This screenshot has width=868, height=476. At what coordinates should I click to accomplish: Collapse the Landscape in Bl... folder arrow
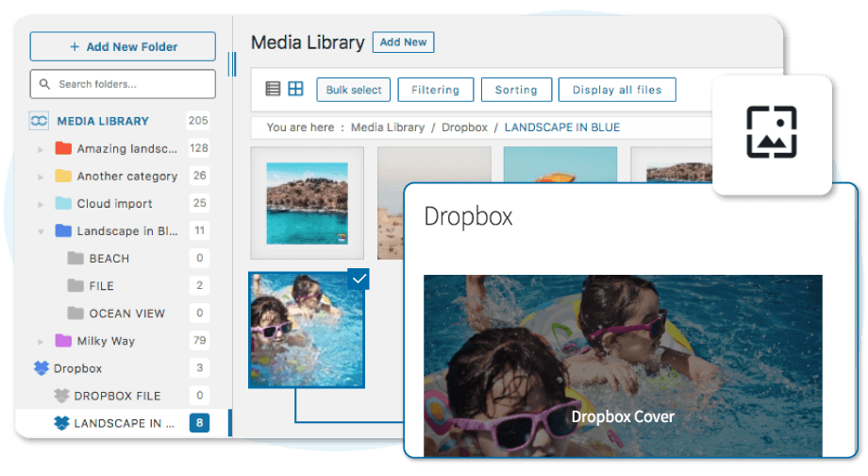(x=41, y=231)
